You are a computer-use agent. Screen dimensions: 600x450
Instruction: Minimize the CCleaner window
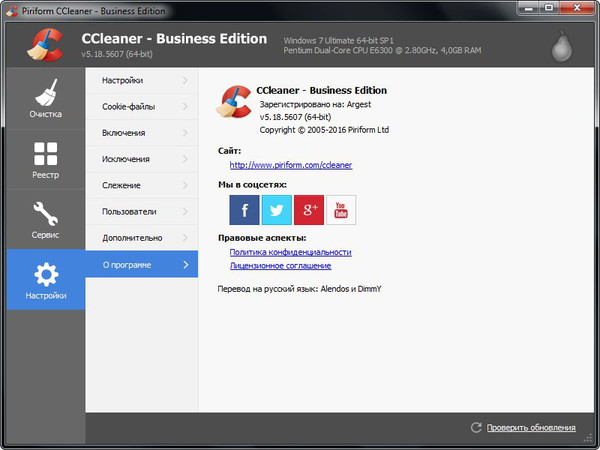click(x=529, y=8)
